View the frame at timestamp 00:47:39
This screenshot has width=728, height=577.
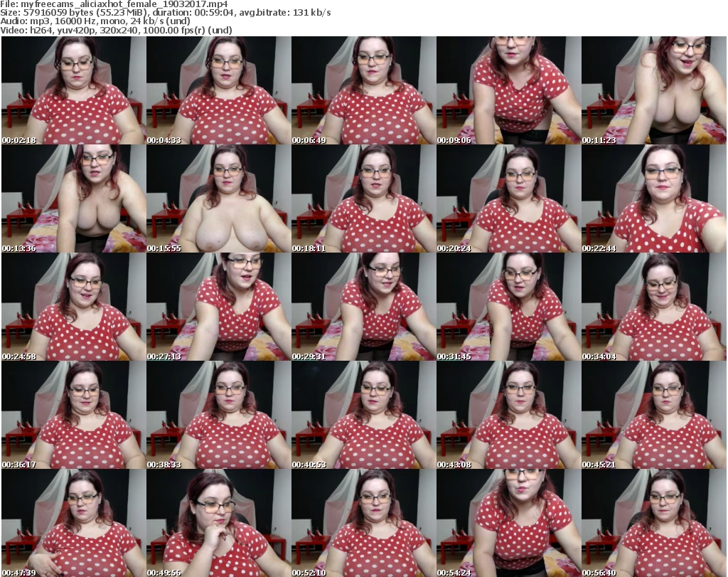[x=73, y=523]
